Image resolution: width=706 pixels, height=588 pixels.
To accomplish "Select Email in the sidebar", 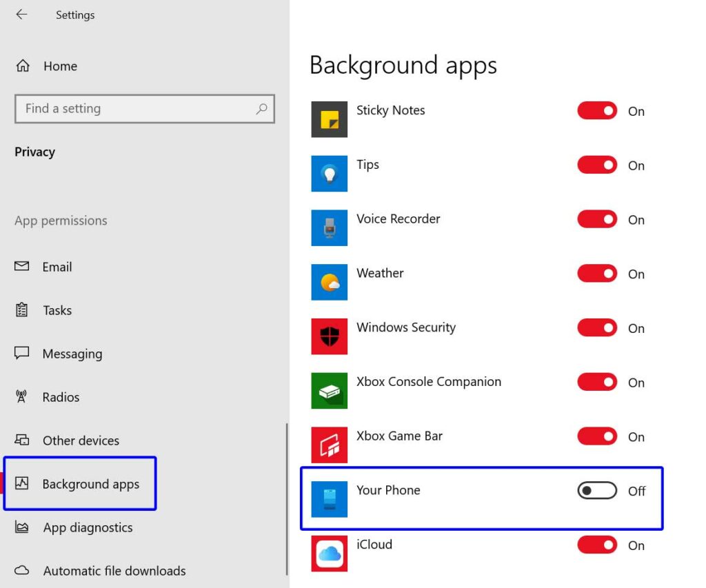I will (57, 267).
